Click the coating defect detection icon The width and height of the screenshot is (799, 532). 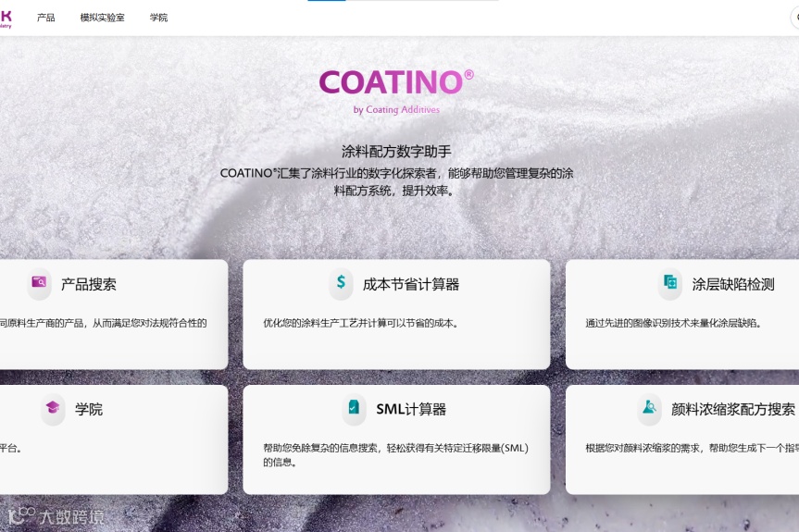click(670, 281)
